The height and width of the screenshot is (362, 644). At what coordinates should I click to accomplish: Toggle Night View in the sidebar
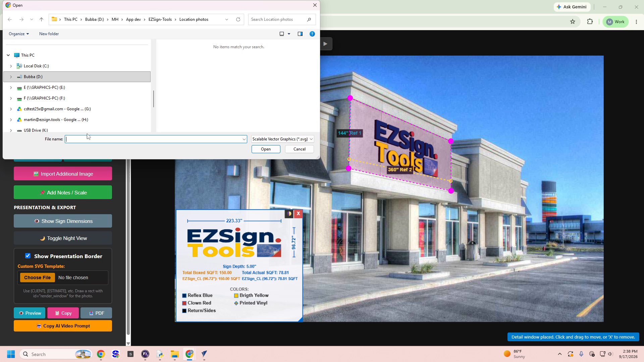click(x=63, y=238)
